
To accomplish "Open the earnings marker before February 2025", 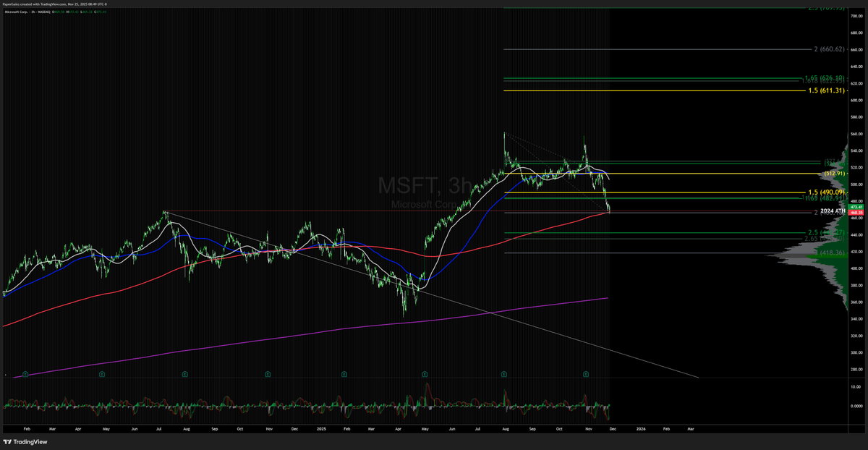I will tap(345, 374).
